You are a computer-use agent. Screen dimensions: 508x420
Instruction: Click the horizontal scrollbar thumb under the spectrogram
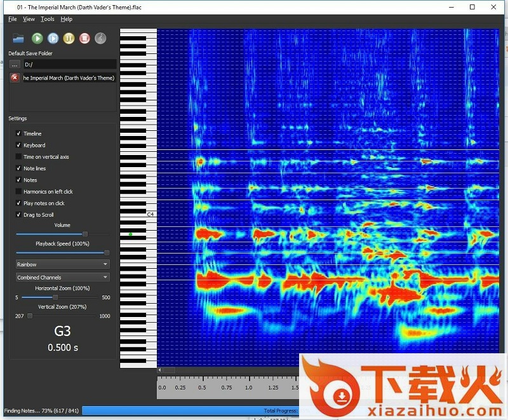169,370
